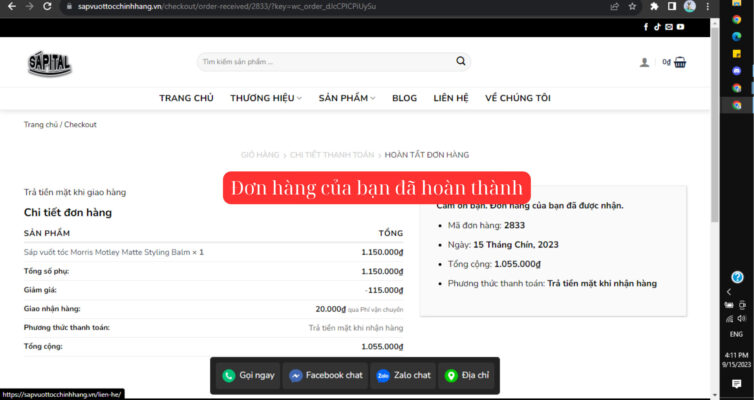Click the Microsoft Edge icon in taskbar

point(737,37)
